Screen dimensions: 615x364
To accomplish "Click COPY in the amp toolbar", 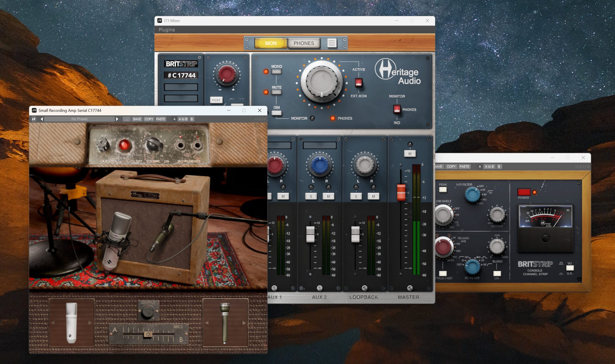I will pyautogui.click(x=149, y=119).
